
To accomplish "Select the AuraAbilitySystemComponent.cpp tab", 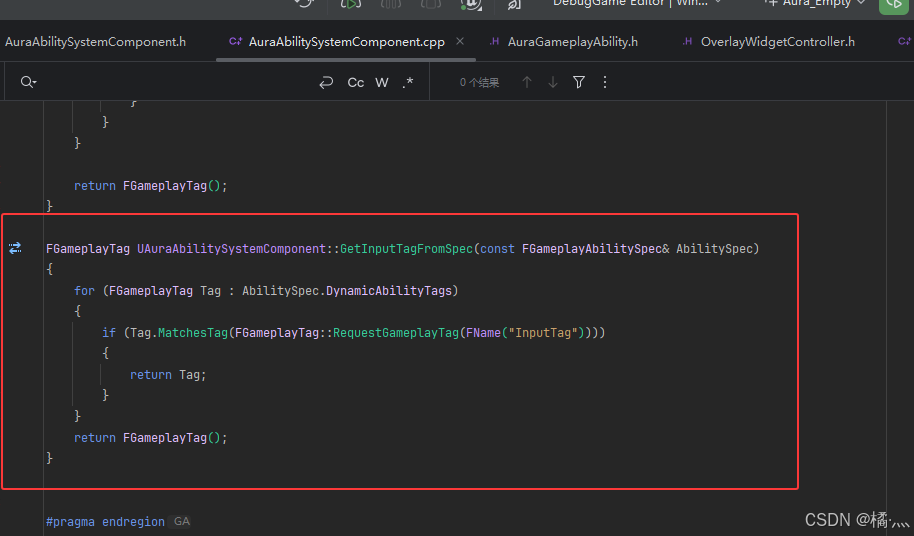I will click(x=346, y=42).
